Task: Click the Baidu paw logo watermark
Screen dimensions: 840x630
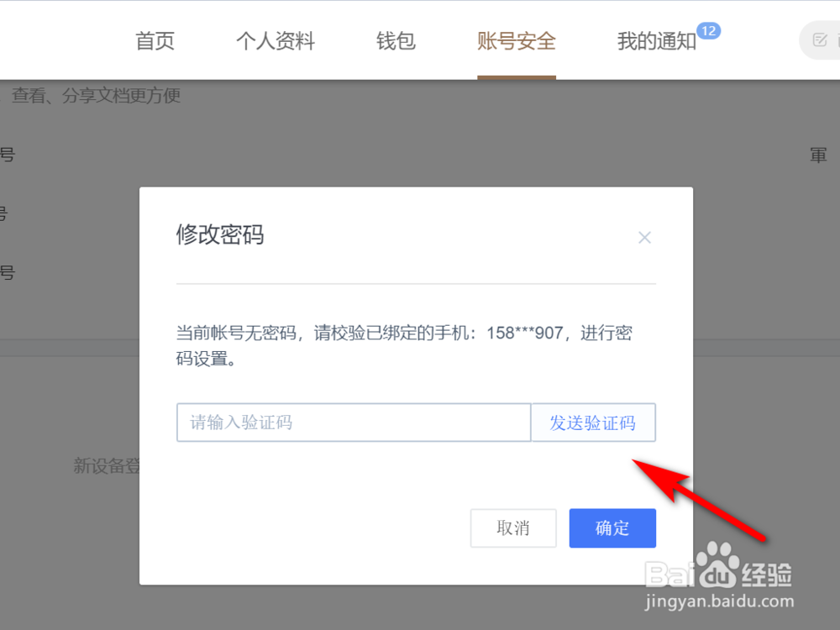Action: pos(717,564)
